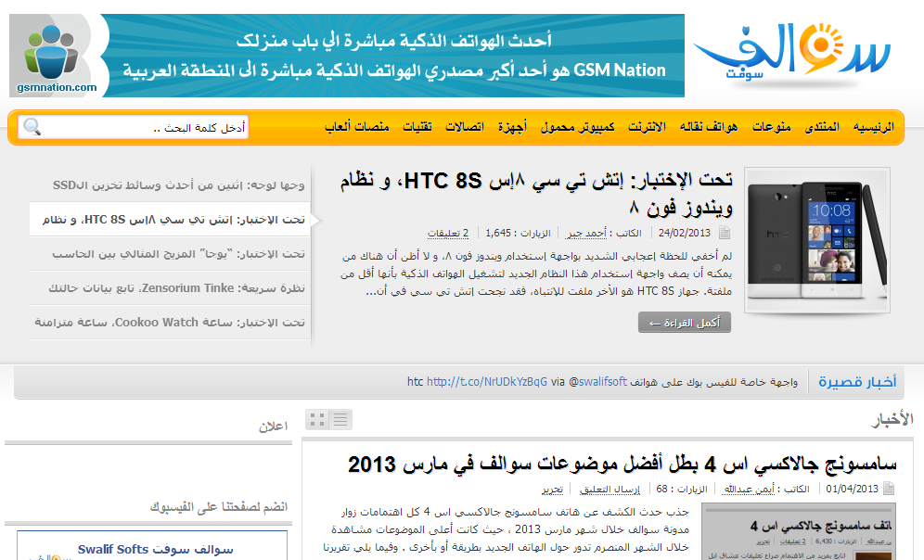Click the HTC 8S phone thumbnail
Screen dimensions: 924x560
click(x=816, y=239)
